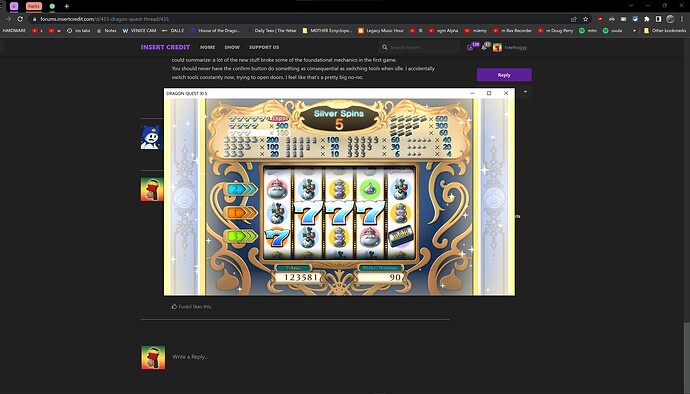Image resolution: width=690 pixels, height=394 pixels.
Task: Open the flags icon showing 120
Action: click(x=472, y=47)
